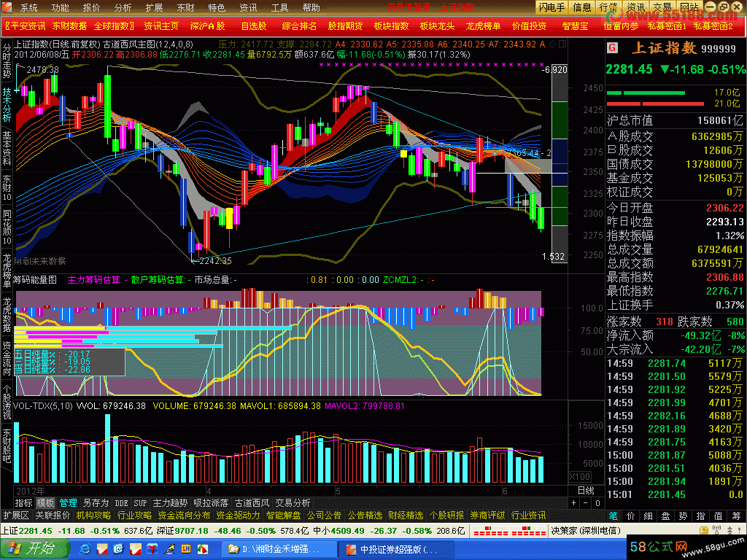Select 势 tab in quote panel
This screenshot has width=747, height=560.
pos(683,516)
